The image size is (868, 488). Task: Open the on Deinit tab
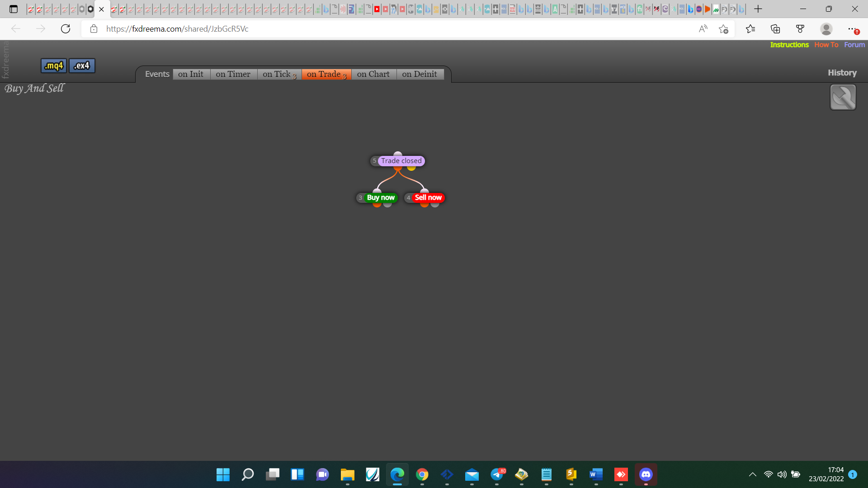pos(420,74)
